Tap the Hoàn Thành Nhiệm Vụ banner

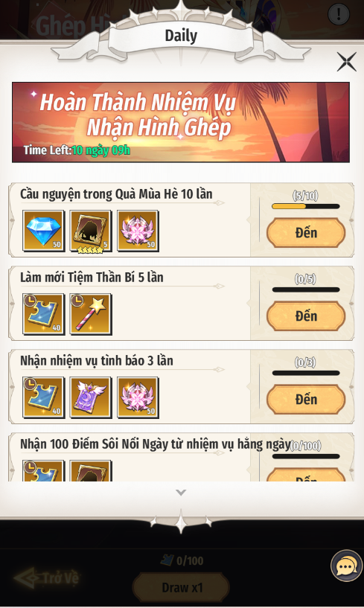point(181,122)
